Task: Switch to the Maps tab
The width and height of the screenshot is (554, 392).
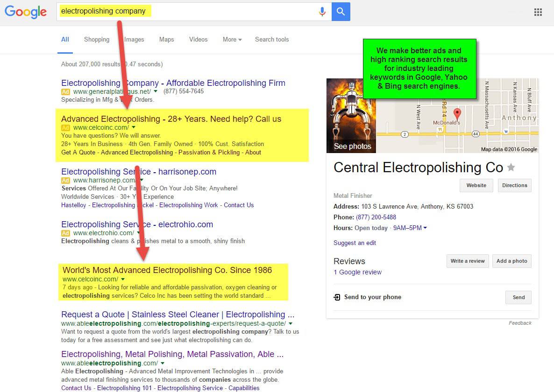Action: 166,40
